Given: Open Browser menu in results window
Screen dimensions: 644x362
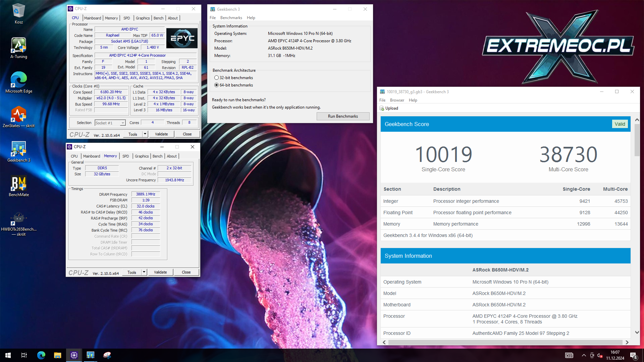Looking at the screenshot, I should (397, 100).
